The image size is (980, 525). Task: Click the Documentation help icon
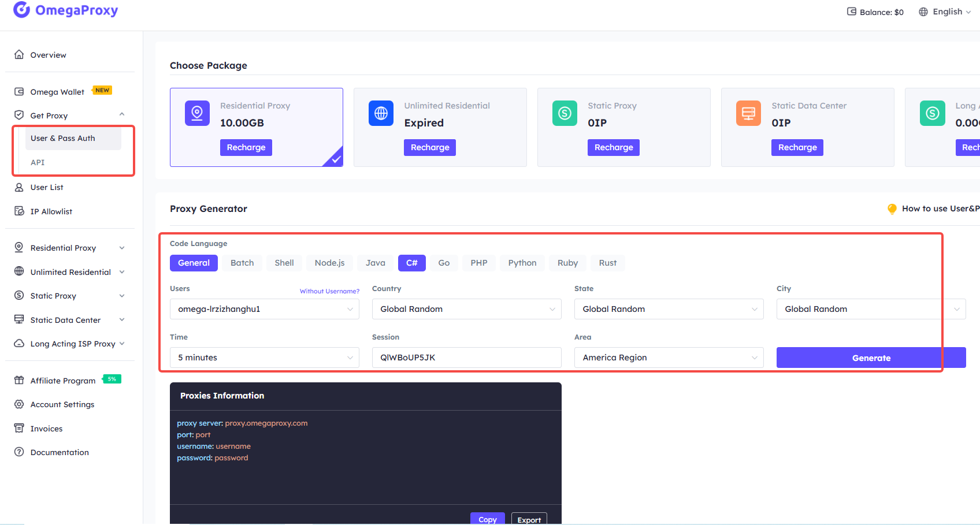[x=19, y=452]
